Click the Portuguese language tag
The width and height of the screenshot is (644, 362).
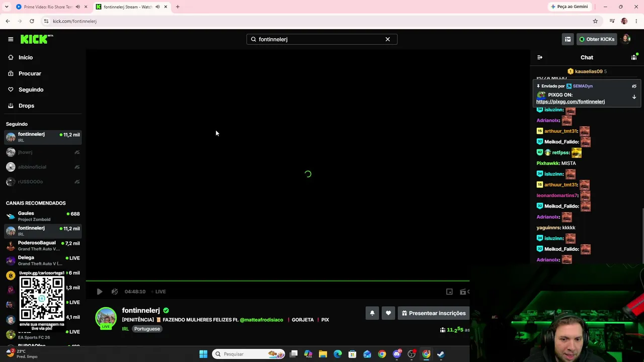tap(147, 329)
